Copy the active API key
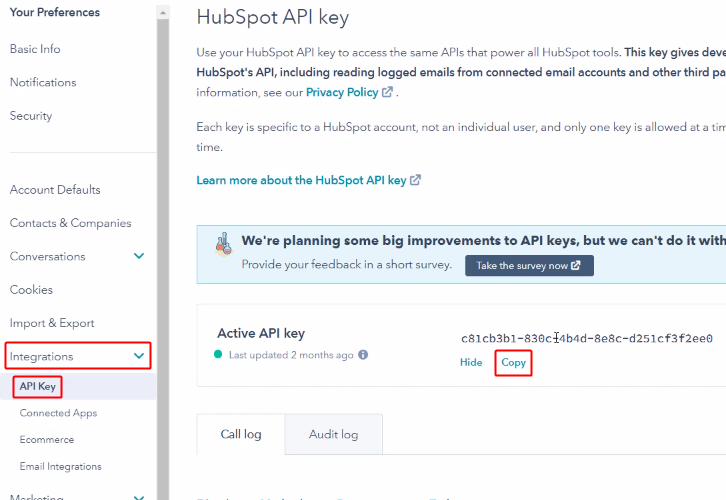Screen dimensions: 726x500 (x=513, y=362)
